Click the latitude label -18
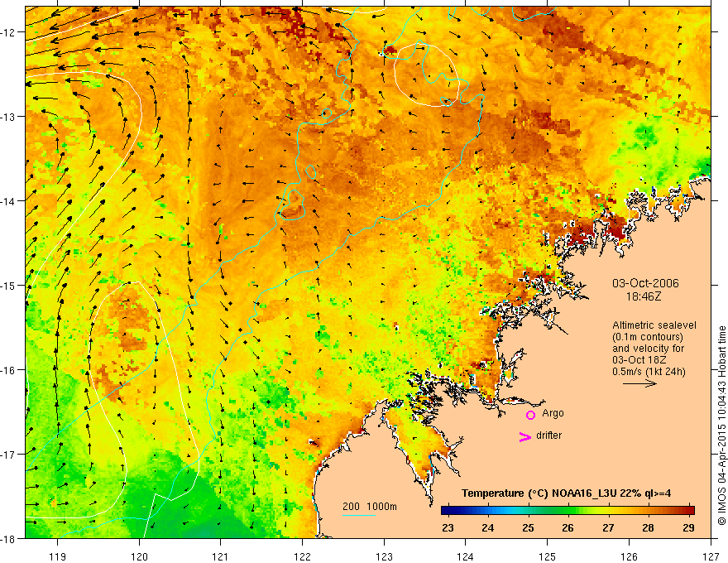Viewport: 728px width, 563px height. (9, 538)
